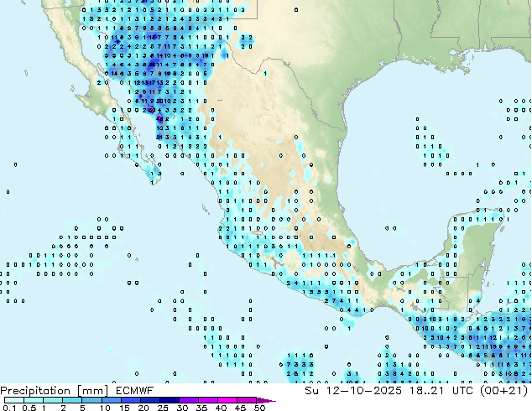Viewport: 532px width, 411px height.
Task: Click the '35' legend scale label
Action: click(x=201, y=408)
